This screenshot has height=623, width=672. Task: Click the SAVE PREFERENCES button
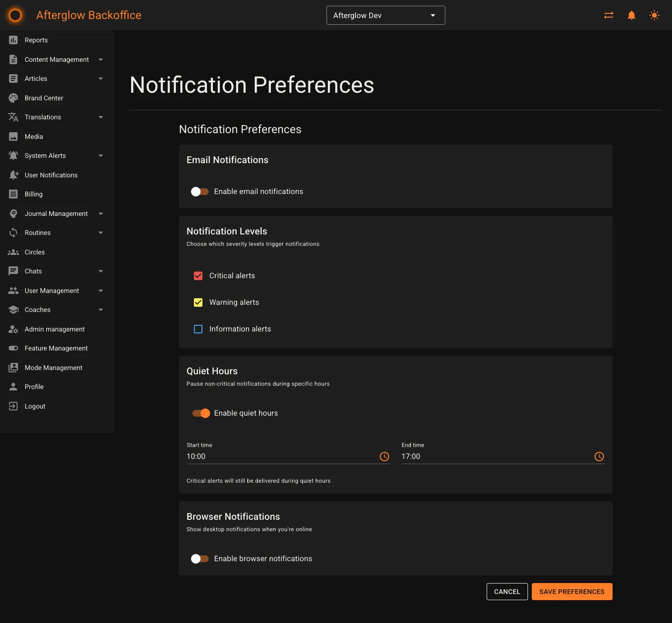(x=572, y=591)
